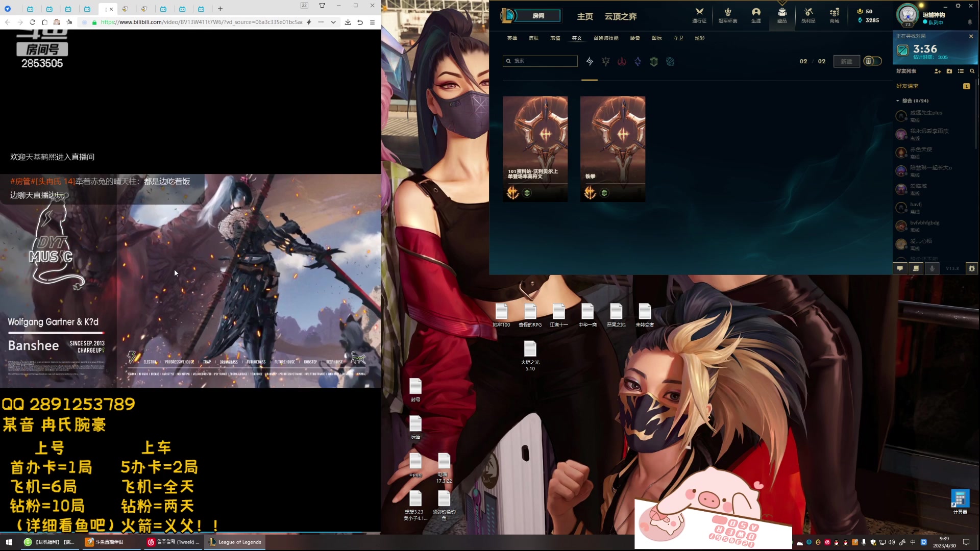
Task: Open the 藏品 collection icon
Action: click(x=782, y=15)
